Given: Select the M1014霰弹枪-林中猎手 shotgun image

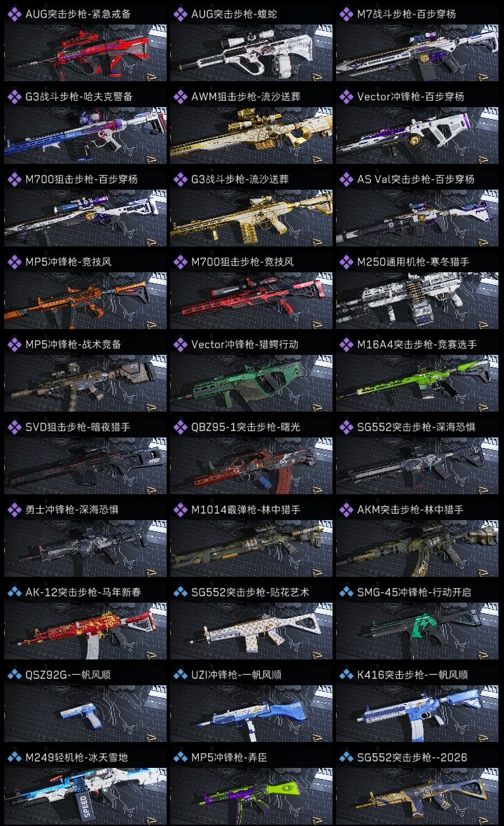Looking at the screenshot, I should pos(251,549).
